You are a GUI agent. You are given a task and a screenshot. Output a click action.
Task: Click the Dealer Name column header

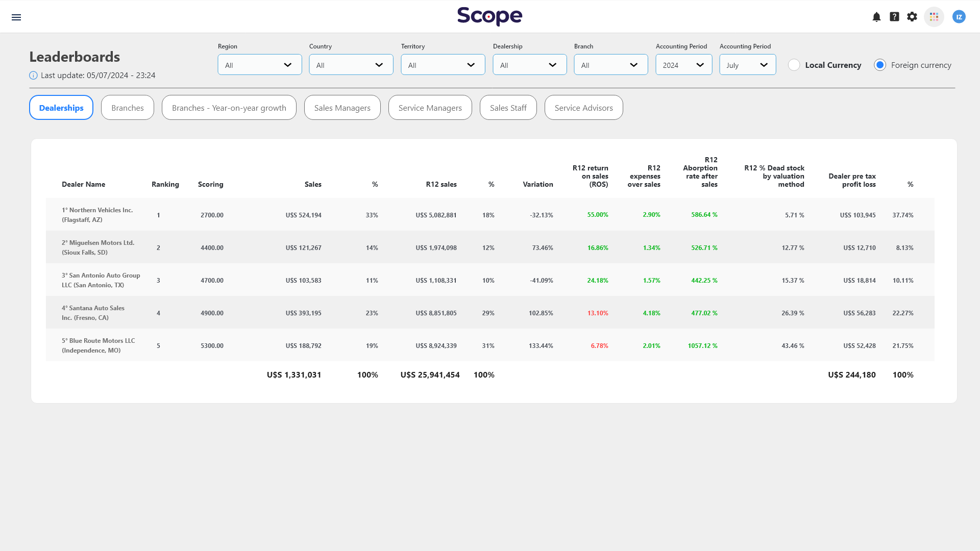84,184
